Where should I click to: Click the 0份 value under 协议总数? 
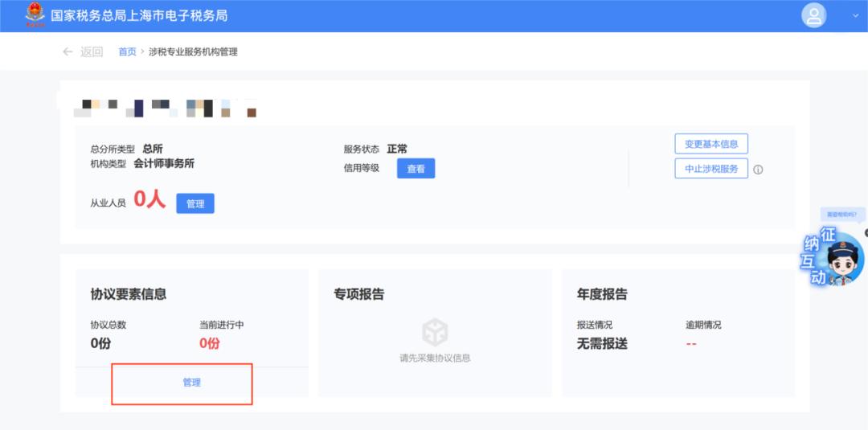tap(100, 344)
